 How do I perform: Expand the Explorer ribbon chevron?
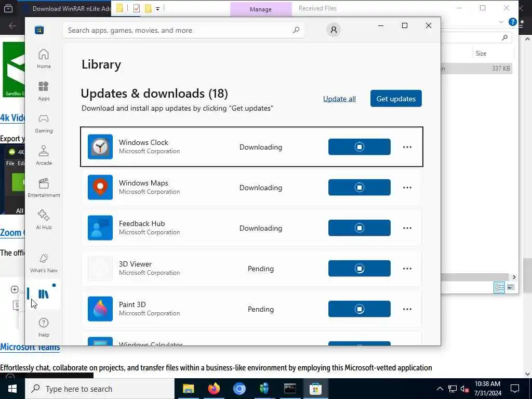[501, 22]
